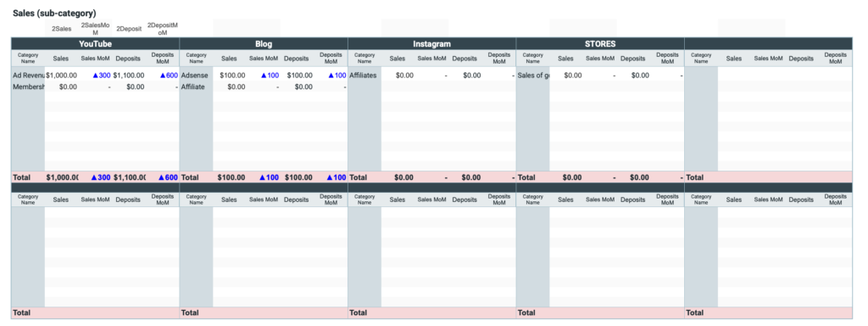Select the Instagram section header
868x326 pixels.
tap(431, 44)
